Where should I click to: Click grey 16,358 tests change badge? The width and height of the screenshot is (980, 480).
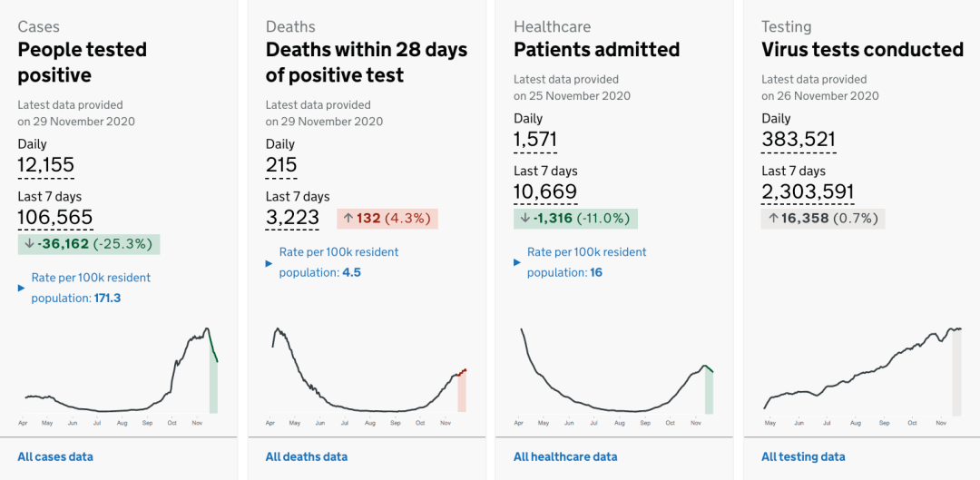coord(823,219)
